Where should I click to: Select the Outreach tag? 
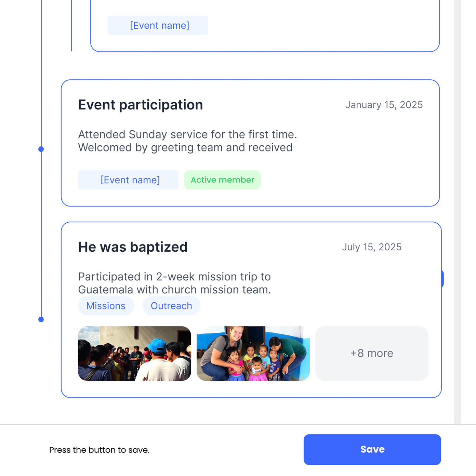pyautogui.click(x=171, y=306)
